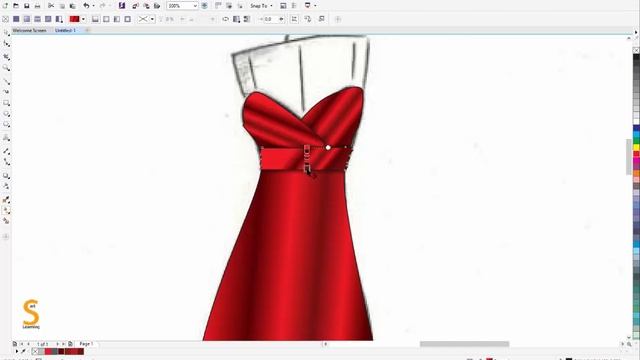
Task: Toggle the grid display button
Action: (229, 6)
